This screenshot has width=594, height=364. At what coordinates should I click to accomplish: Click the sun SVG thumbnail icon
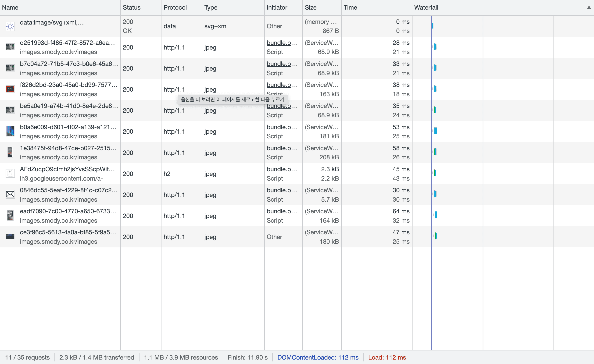point(10,26)
